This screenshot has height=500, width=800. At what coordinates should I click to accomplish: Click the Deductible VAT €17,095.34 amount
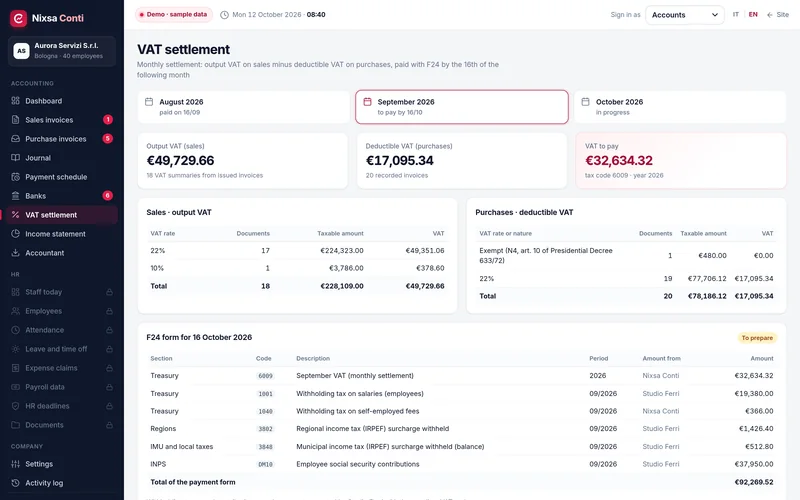pos(399,161)
